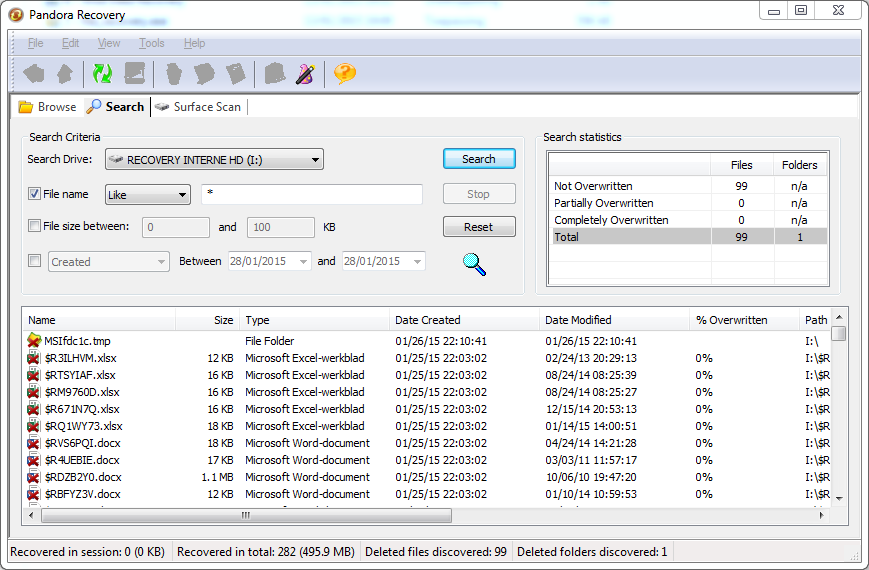
Task: Open the Edit menu
Action: (x=70, y=43)
